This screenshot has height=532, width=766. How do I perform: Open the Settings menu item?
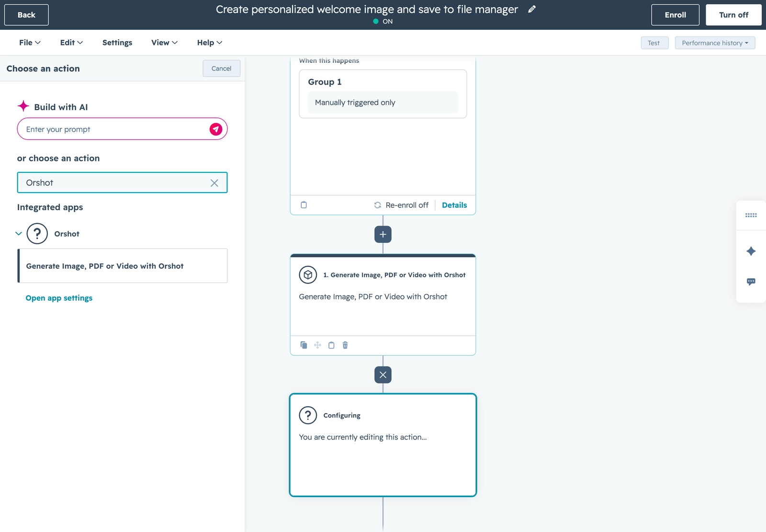coord(117,43)
